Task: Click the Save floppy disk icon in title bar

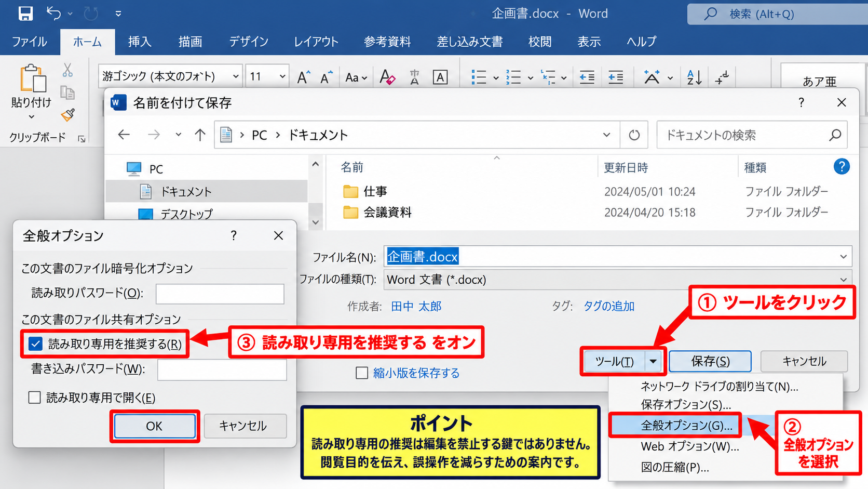Action: tap(25, 14)
